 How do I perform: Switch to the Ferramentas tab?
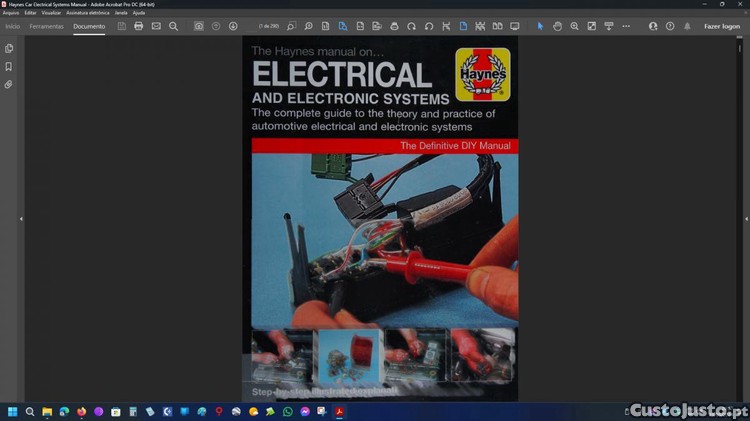click(47, 26)
